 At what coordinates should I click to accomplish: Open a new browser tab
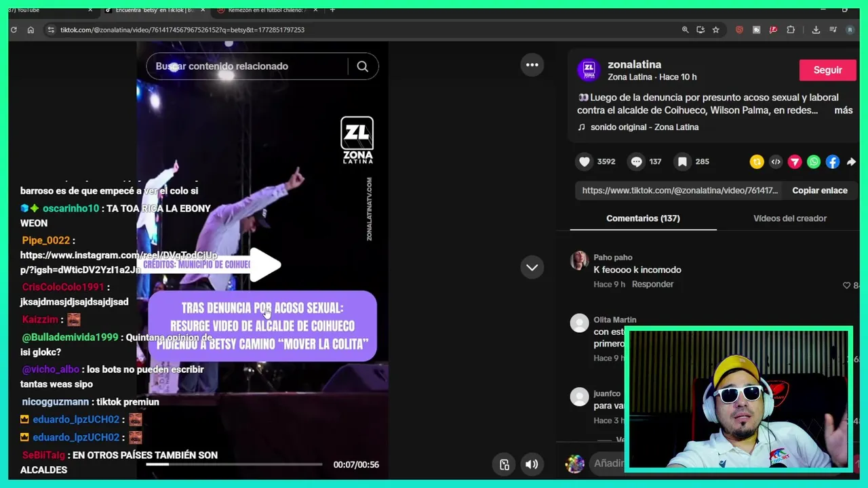[332, 10]
